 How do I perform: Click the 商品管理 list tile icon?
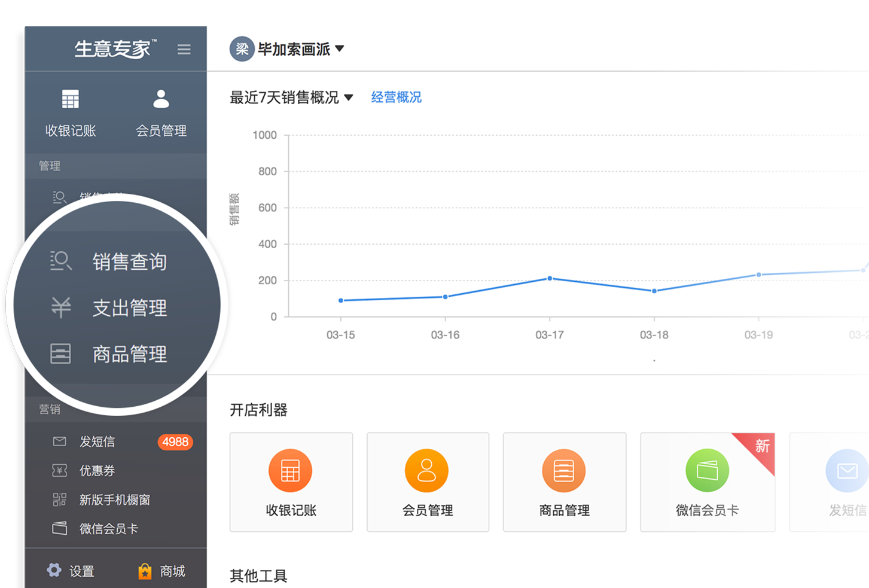(x=563, y=471)
